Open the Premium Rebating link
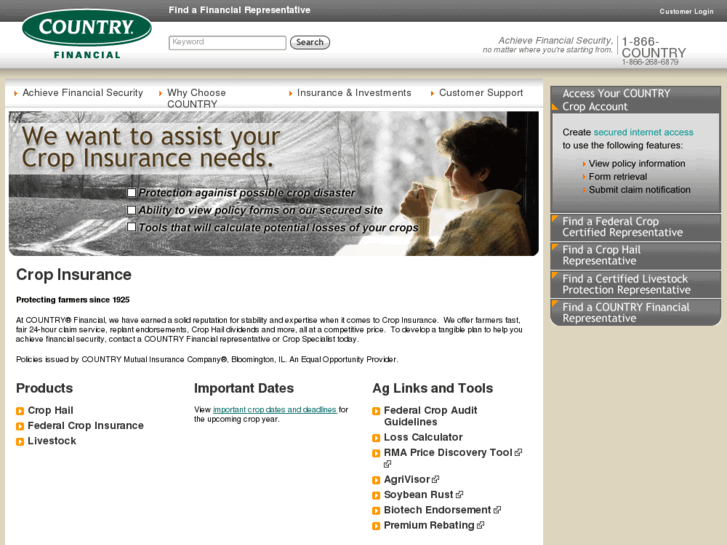Image resolution: width=727 pixels, height=545 pixels. pos(429,526)
